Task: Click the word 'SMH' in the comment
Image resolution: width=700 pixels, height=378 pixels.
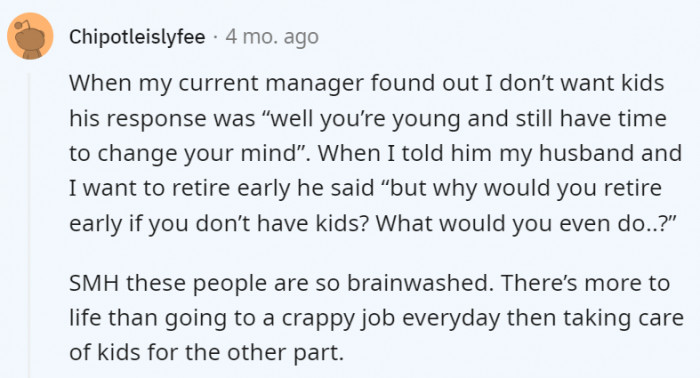Action: pyautogui.click(x=94, y=283)
